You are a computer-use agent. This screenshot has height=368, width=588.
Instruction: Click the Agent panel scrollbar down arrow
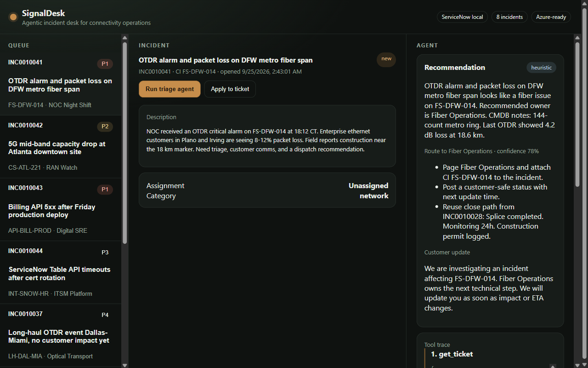pos(577,365)
